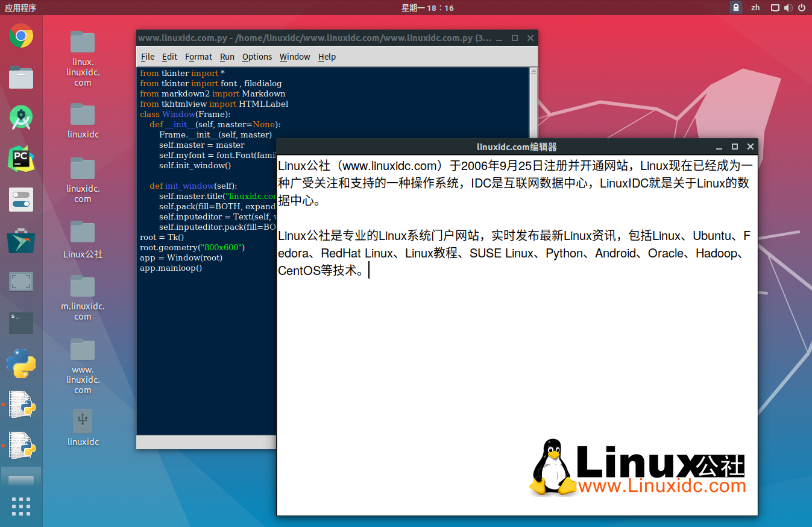This screenshot has width=812, height=527.
Task: Click the Python logo icon in the dock
Action: click(21, 364)
